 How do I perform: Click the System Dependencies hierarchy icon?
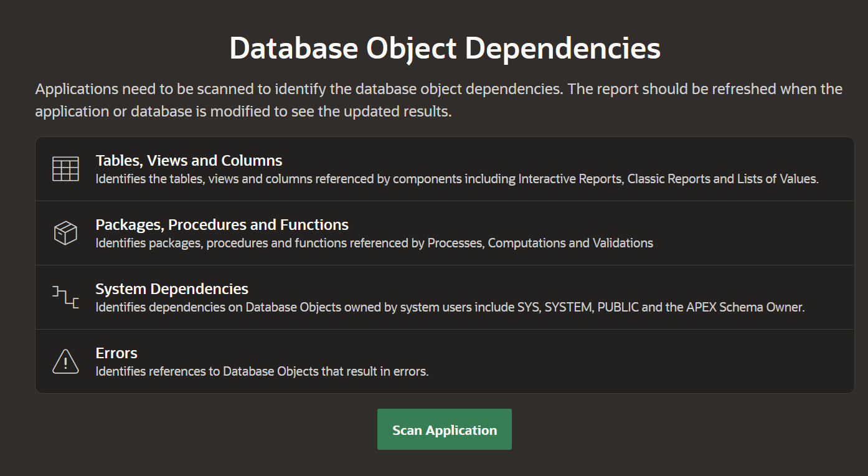click(65, 297)
